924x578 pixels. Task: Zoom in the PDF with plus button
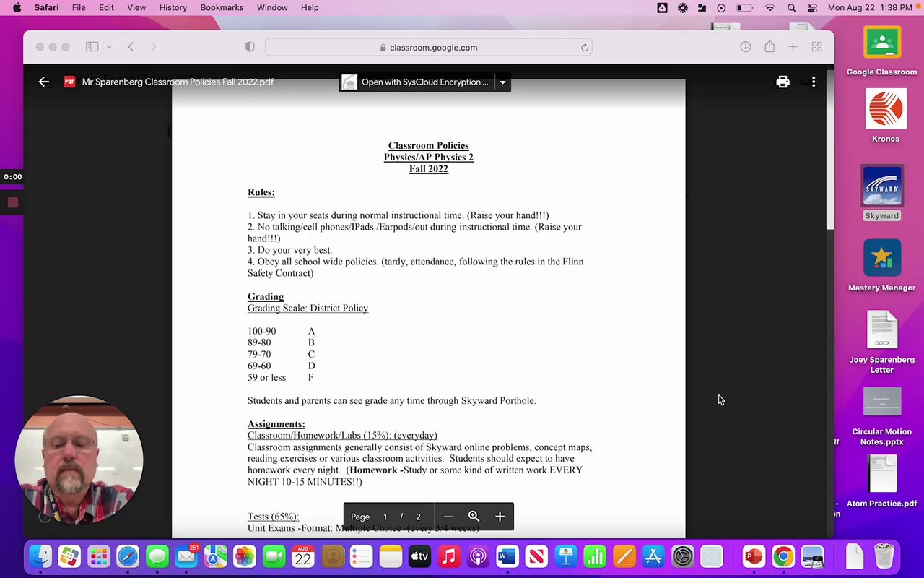coord(500,517)
